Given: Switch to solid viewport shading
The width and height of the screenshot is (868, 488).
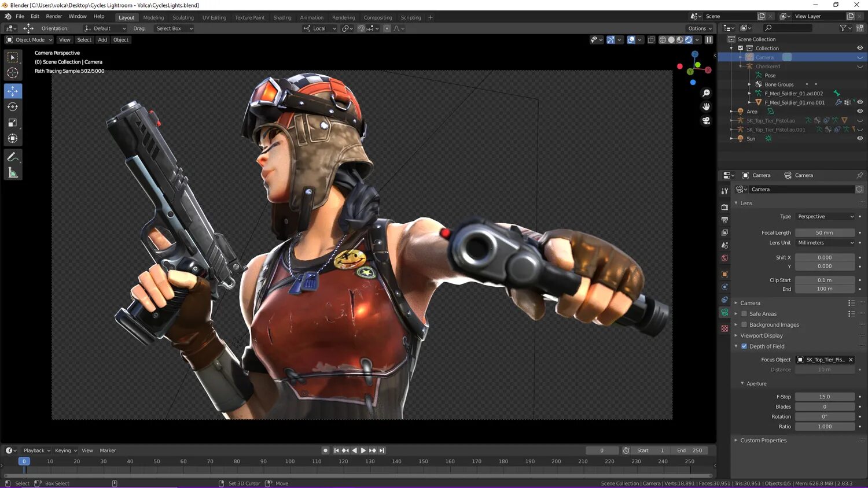Looking at the screenshot, I should pos(671,40).
